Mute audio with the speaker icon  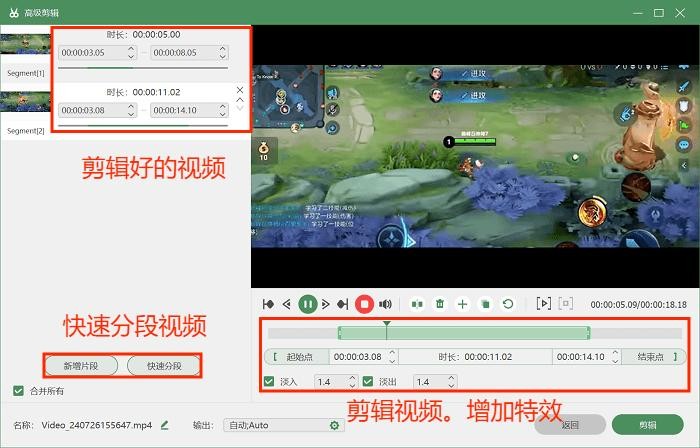(x=385, y=303)
